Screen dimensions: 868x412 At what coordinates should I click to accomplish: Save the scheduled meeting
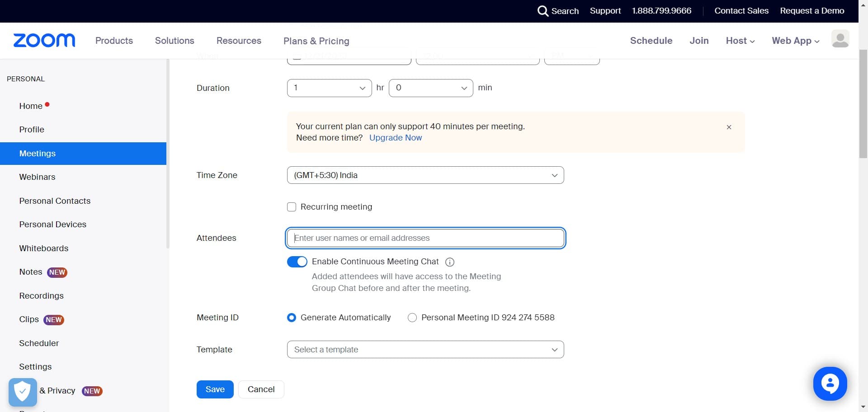215,389
